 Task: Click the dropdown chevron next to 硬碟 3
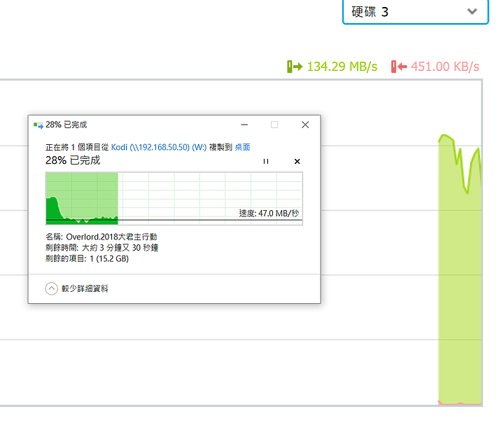pyautogui.click(x=472, y=12)
